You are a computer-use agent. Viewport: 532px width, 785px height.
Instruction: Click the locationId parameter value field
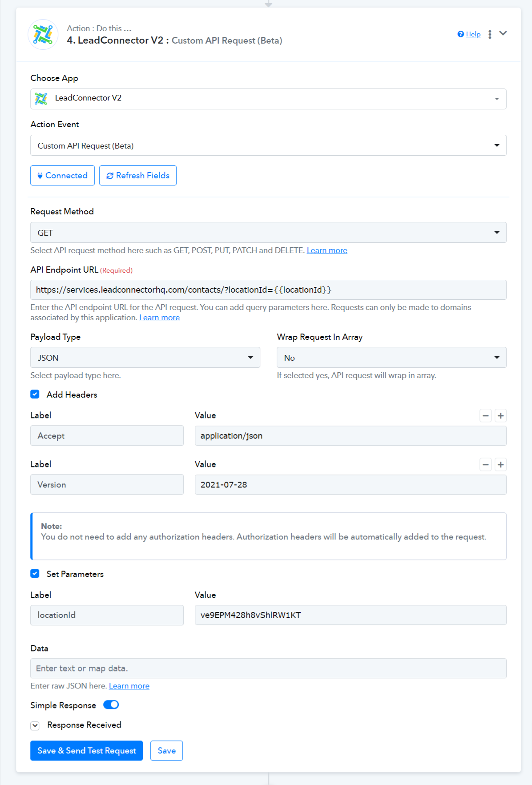pos(351,615)
